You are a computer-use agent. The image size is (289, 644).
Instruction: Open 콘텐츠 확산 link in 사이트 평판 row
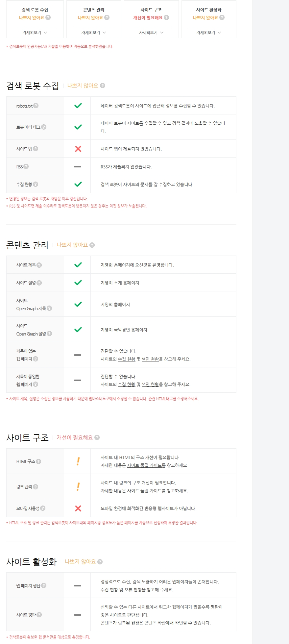(155, 623)
